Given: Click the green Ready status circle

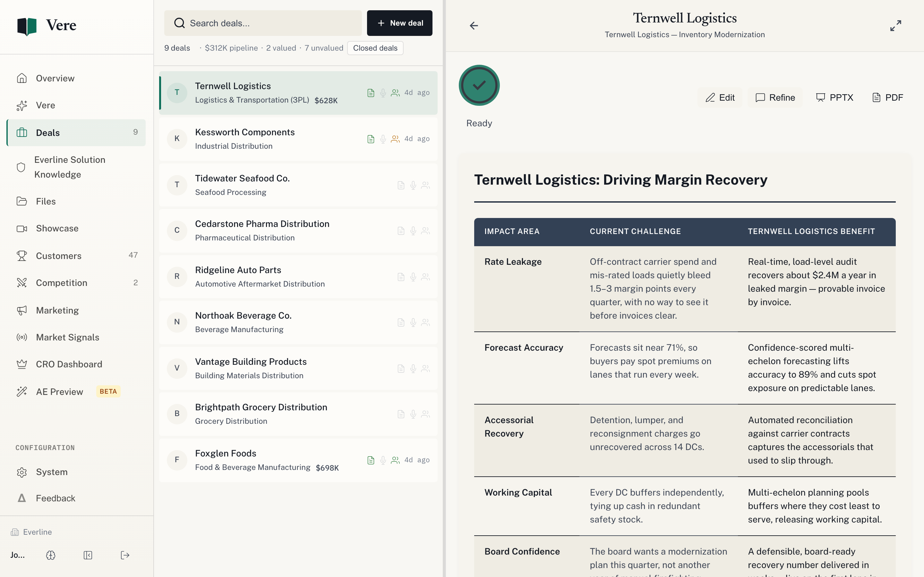Looking at the screenshot, I should point(479,85).
